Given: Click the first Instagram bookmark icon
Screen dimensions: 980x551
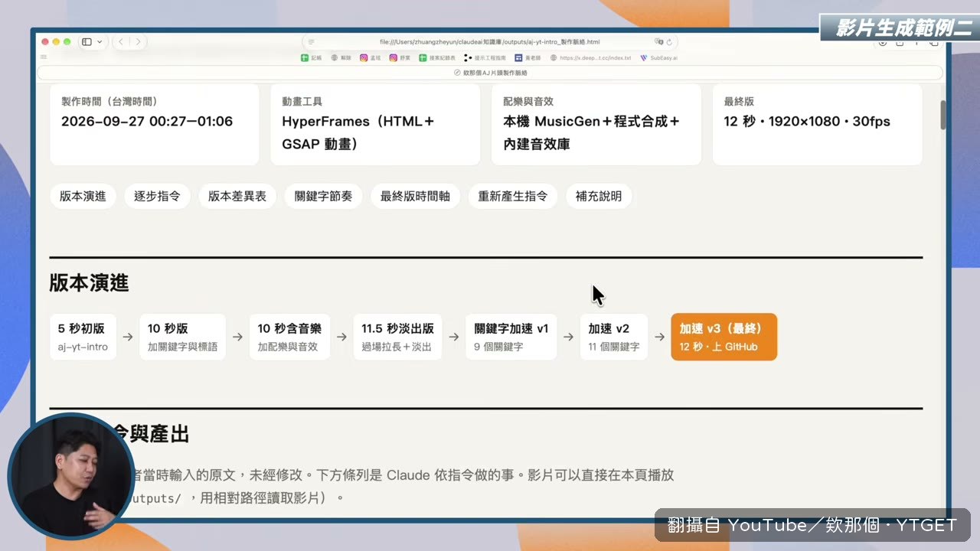Looking at the screenshot, I should pos(364,57).
